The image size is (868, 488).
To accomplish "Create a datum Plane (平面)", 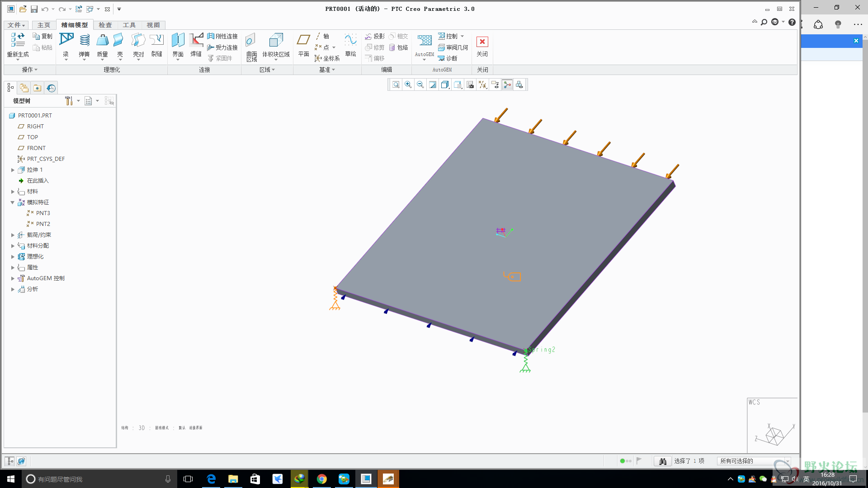I will click(x=303, y=40).
